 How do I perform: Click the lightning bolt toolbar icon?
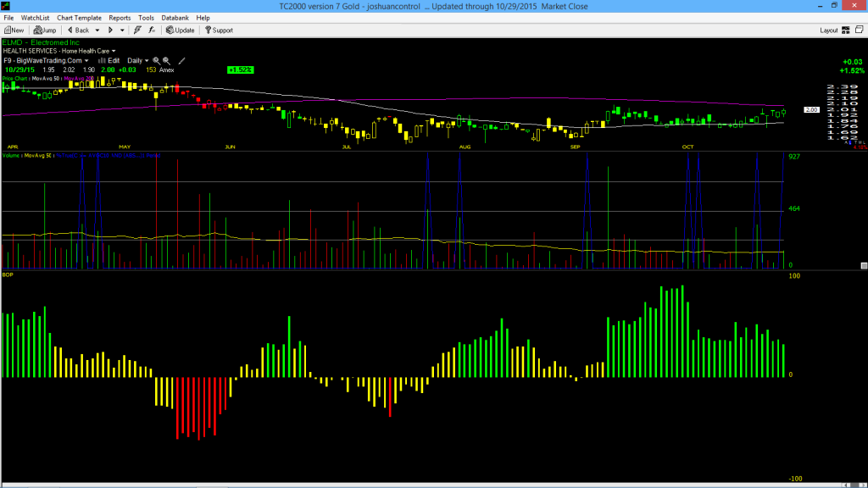tap(137, 30)
